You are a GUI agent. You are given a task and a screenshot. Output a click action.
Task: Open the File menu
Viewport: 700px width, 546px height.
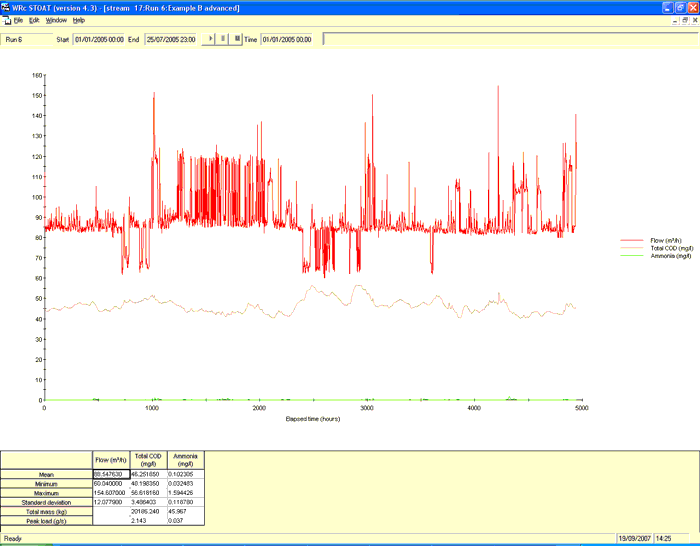[18, 21]
